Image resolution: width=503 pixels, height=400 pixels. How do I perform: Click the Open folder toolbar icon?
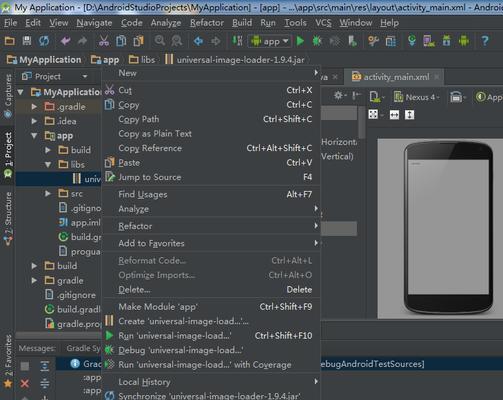9,41
